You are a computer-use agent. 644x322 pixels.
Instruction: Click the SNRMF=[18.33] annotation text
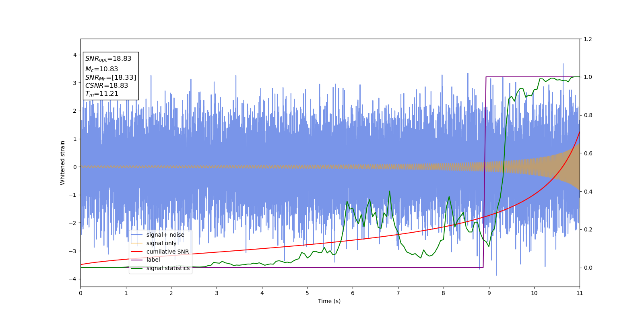[111, 78]
